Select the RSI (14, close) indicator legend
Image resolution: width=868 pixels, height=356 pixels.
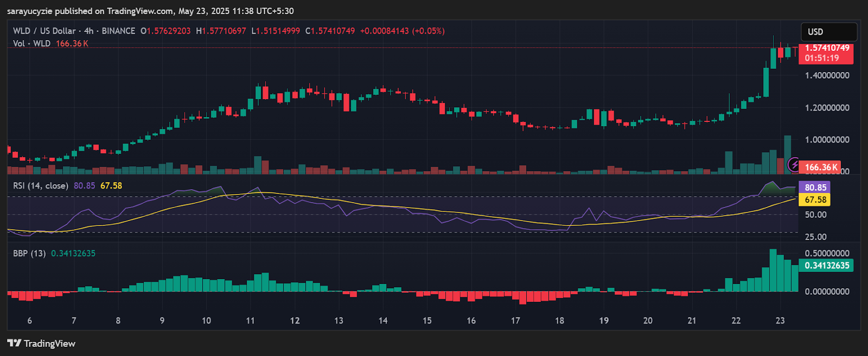(41, 186)
